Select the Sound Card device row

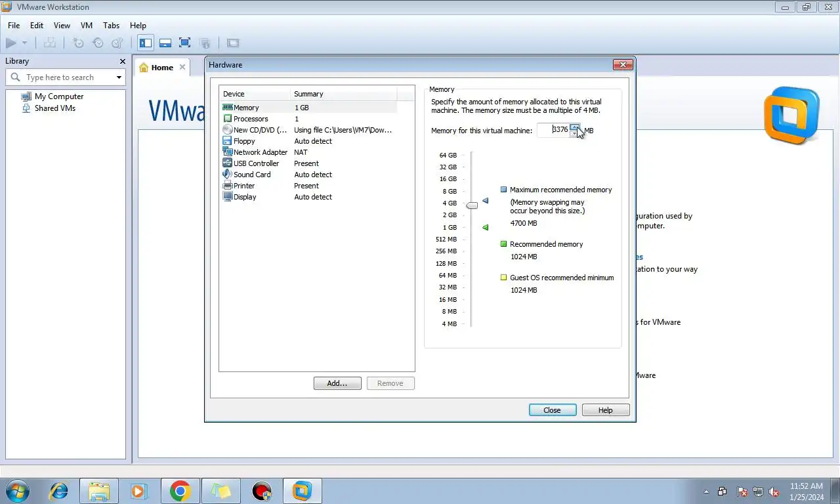[x=309, y=175]
